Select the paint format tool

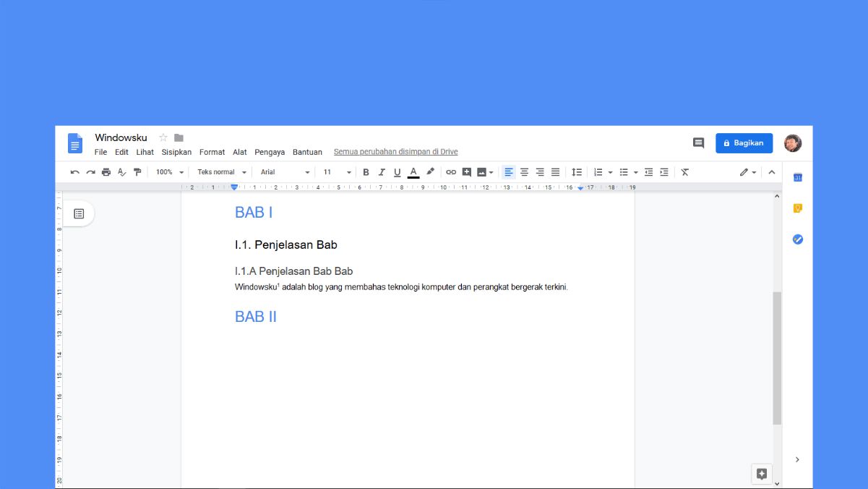pos(137,171)
